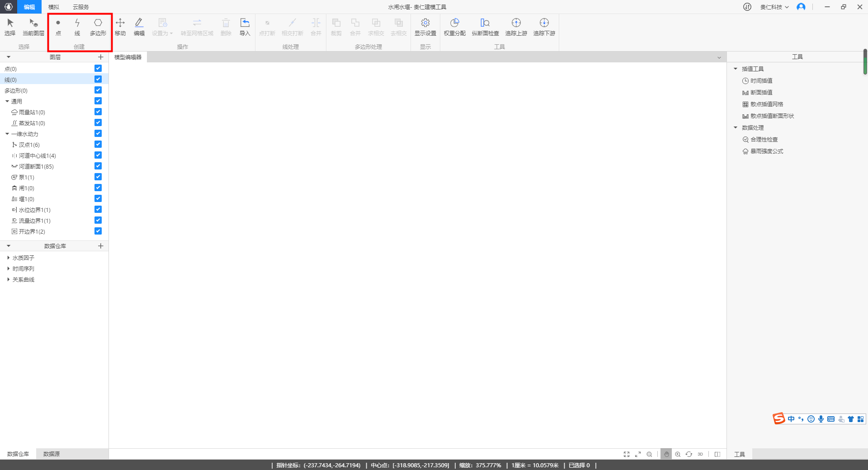This screenshot has height=470, width=868.
Task: Run 纵断面检查 longitudinal section check
Action: coord(485,27)
